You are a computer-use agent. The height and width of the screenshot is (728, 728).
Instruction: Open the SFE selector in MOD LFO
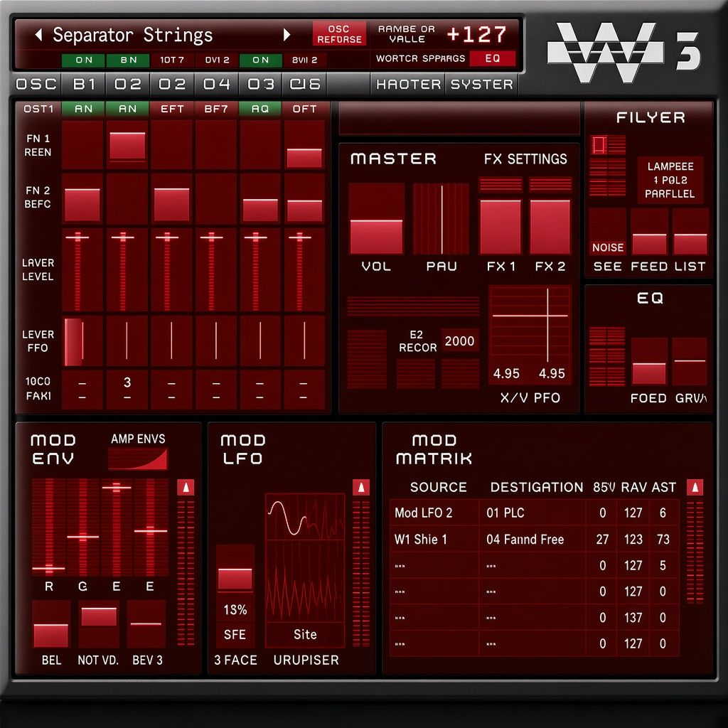pos(235,635)
